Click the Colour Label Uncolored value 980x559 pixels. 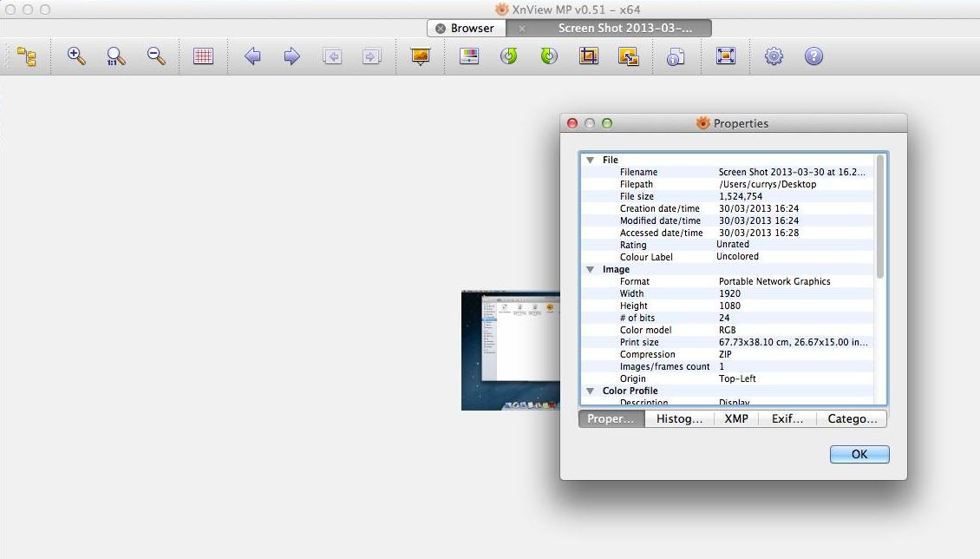click(737, 256)
